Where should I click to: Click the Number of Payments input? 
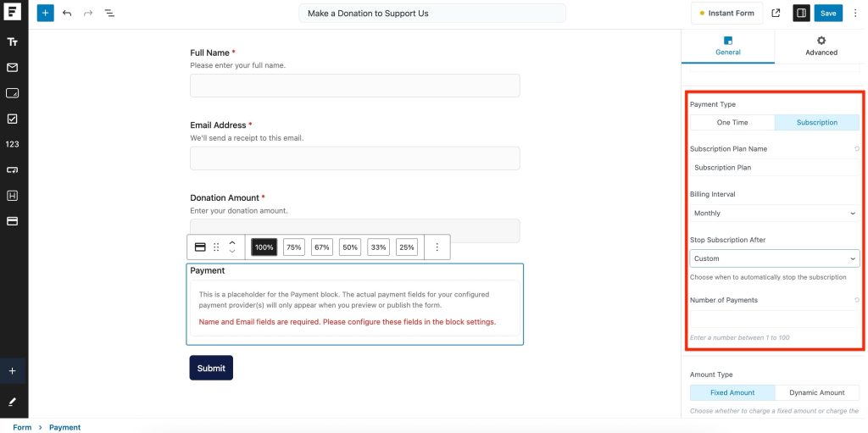(x=775, y=319)
